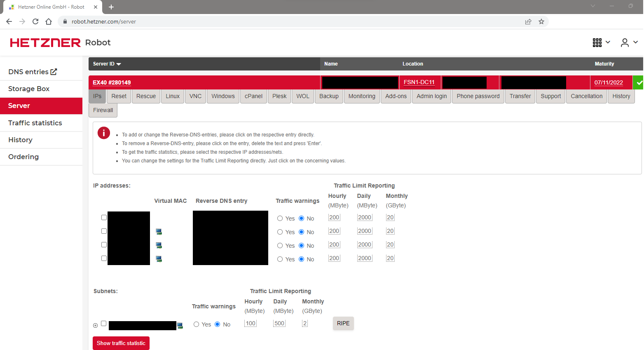Open the Transfer tab

520,96
